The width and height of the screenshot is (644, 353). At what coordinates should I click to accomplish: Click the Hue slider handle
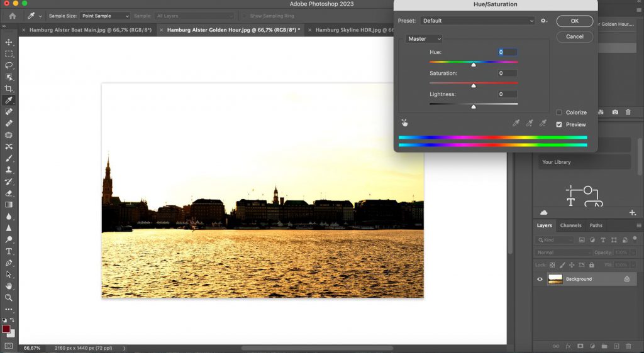pyautogui.click(x=474, y=64)
